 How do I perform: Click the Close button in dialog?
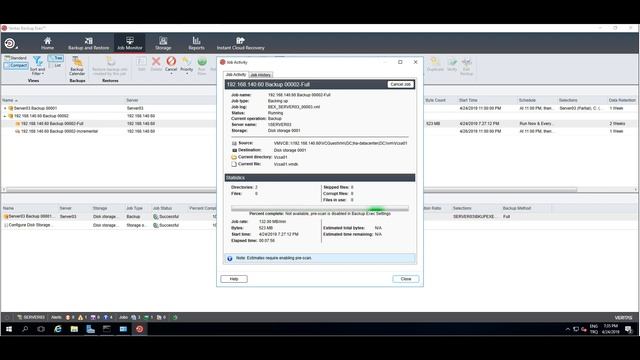406,279
